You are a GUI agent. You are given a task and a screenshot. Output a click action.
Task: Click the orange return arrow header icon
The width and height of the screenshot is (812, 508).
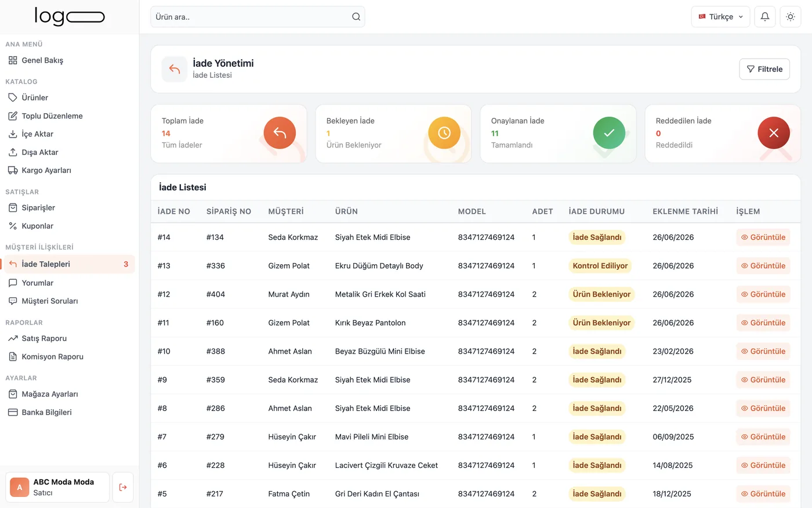(174, 69)
